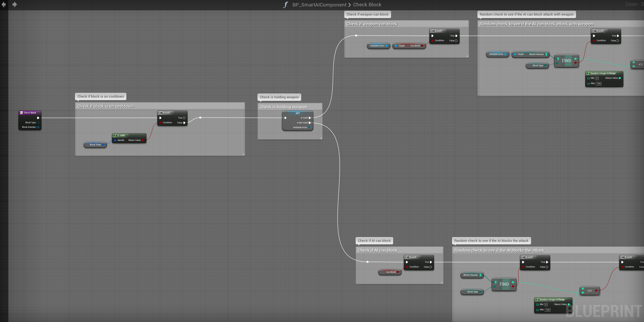Click the forward navigation arrow
644x322 pixels.
click(15, 5)
